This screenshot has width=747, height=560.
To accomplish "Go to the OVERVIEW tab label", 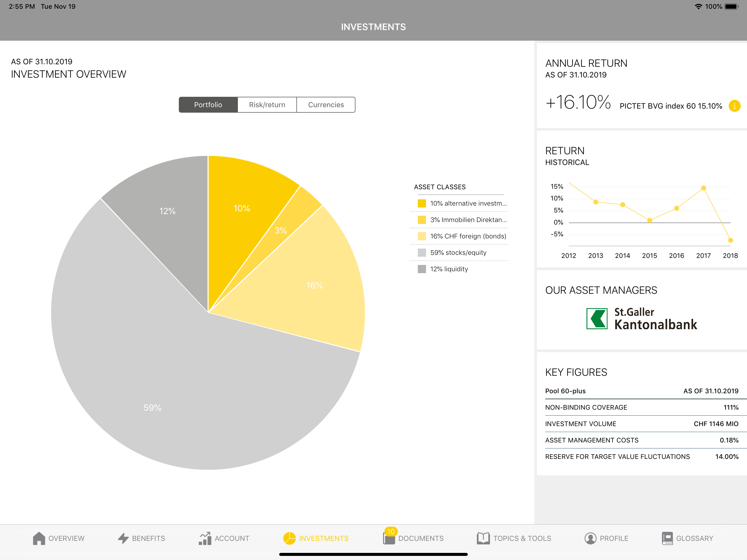I will [x=66, y=538].
